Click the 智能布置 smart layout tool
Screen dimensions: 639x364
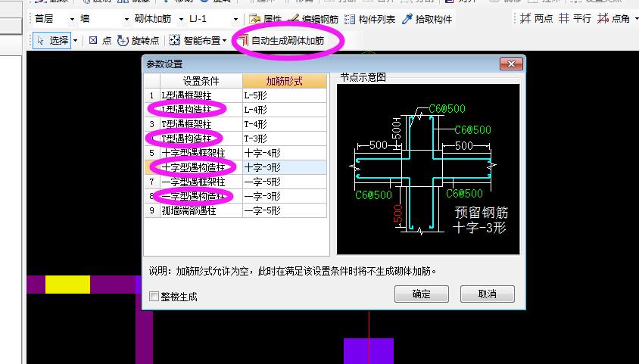(x=195, y=40)
